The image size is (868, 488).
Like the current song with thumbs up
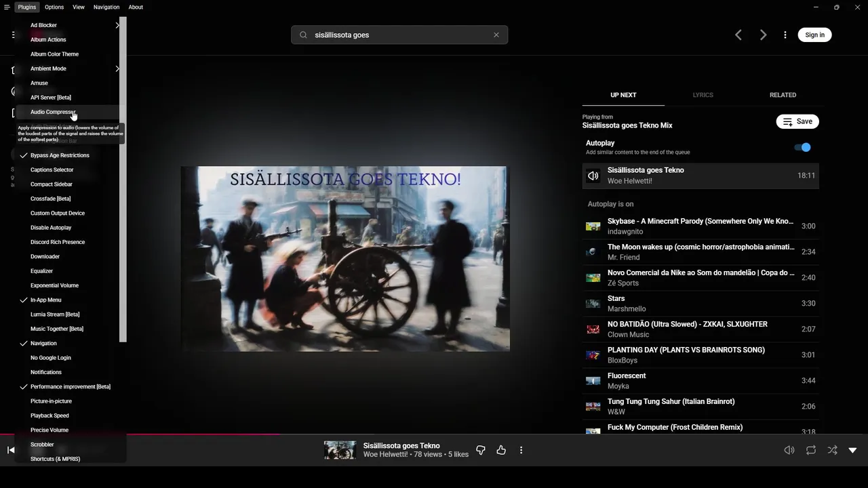point(501,450)
